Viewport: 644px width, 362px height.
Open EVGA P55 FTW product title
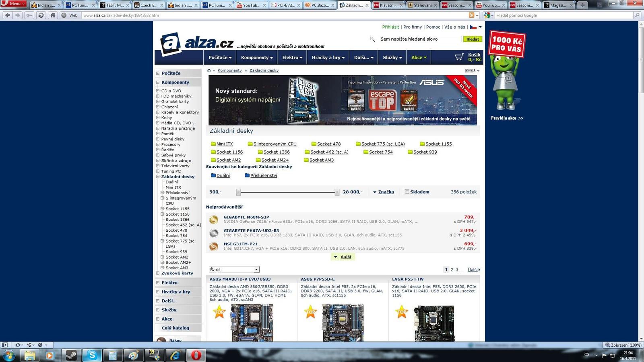pyautogui.click(x=408, y=279)
